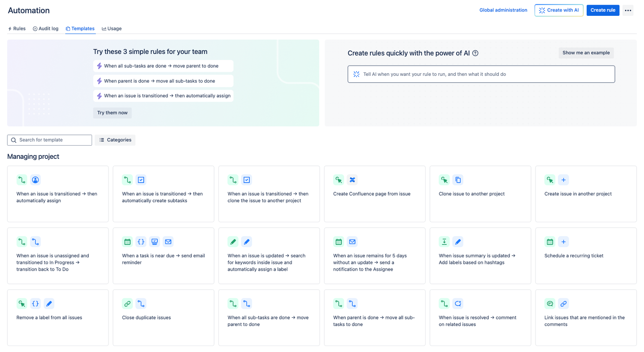Open the Schedule a recurring ticket template
Screen dimensions: 644x352
click(x=586, y=256)
